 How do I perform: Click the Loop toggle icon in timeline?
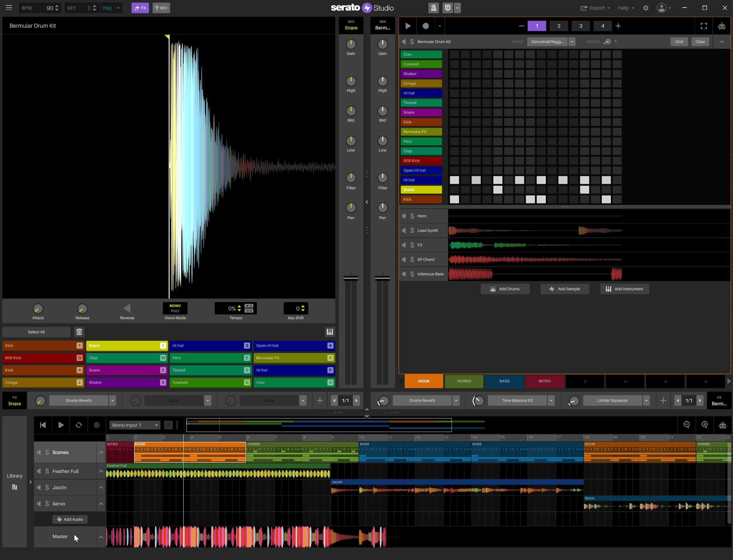point(78,425)
